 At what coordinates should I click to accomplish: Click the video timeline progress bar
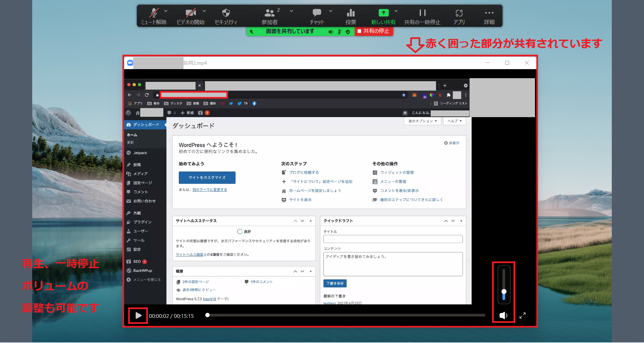pyautogui.click(x=345, y=315)
